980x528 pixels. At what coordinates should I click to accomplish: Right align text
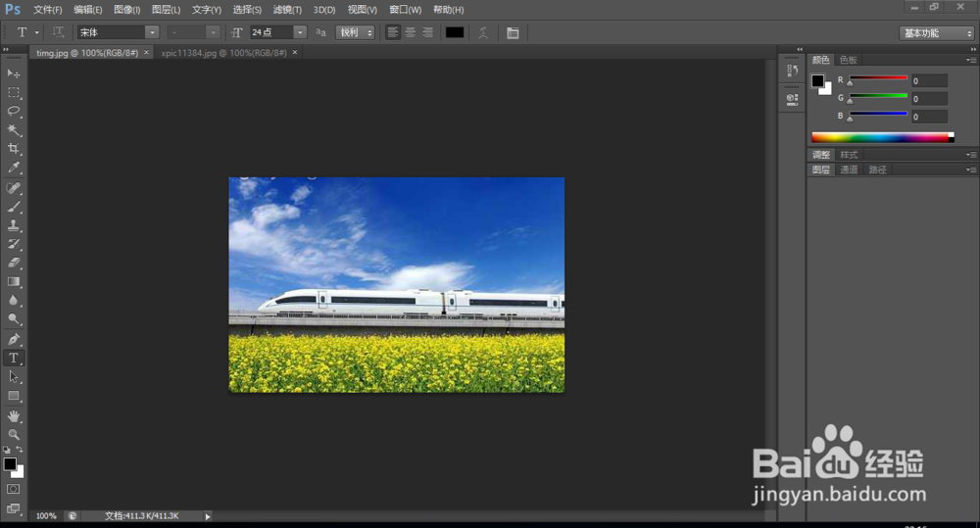[x=427, y=32]
